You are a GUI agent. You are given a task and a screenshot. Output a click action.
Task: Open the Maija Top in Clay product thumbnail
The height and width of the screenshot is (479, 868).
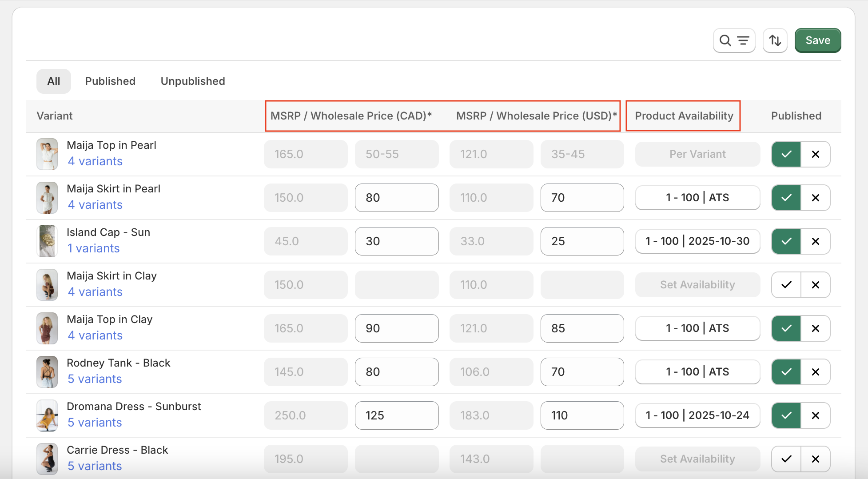(47, 328)
